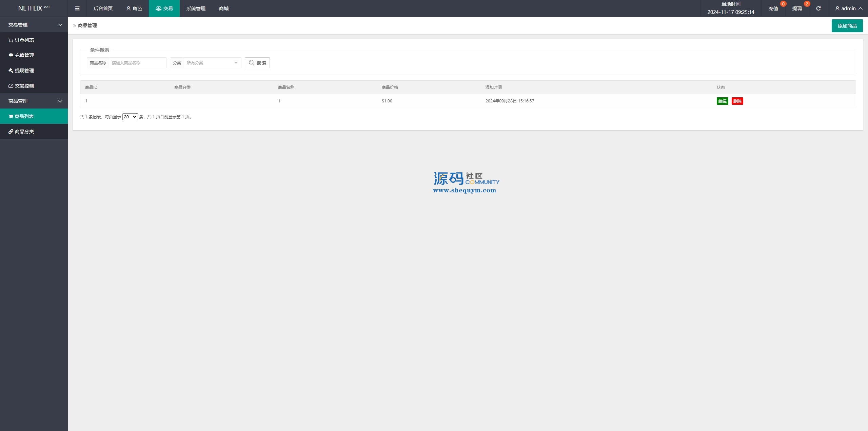Expand the admin user menu
This screenshot has height=431, width=868.
(x=848, y=8)
